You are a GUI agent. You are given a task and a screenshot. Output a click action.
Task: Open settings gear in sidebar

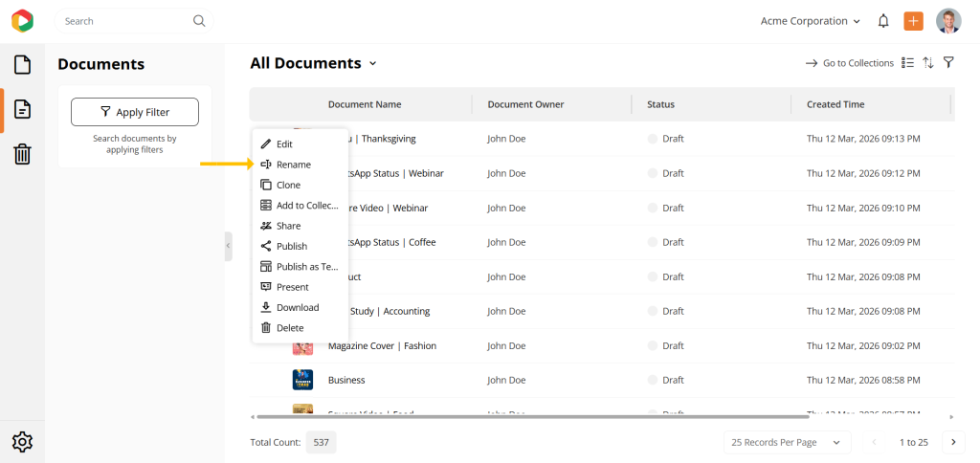[22, 441]
